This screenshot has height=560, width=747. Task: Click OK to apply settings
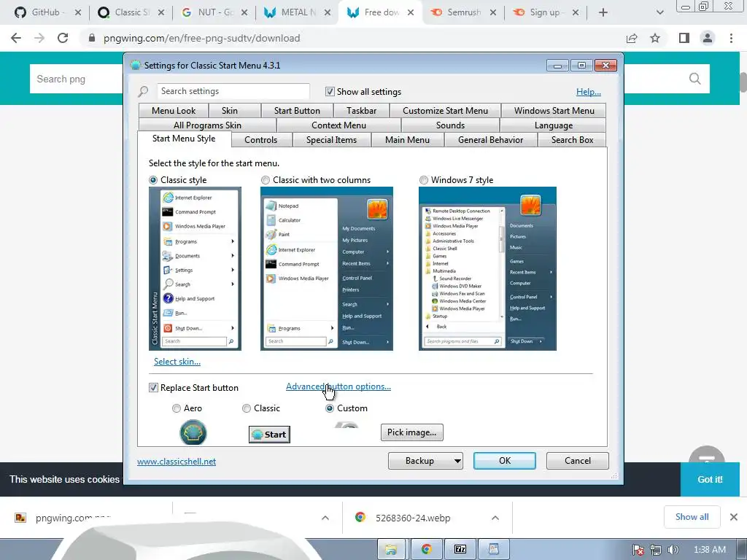[505, 461]
